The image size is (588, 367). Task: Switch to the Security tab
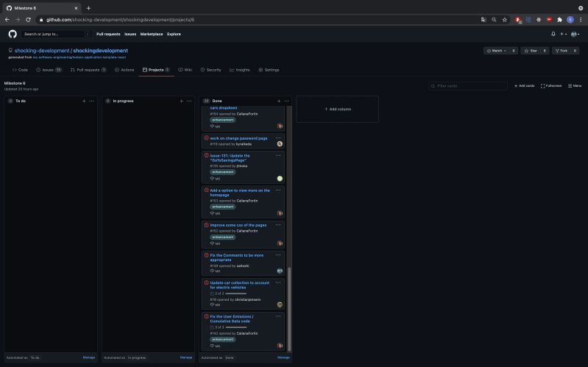(x=210, y=70)
